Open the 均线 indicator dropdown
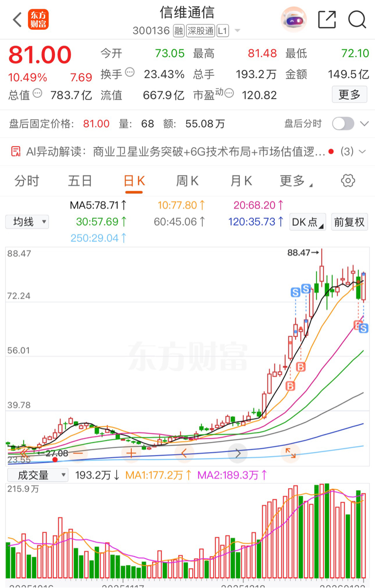The height and width of the screenshot is (588, 375). 27,222
